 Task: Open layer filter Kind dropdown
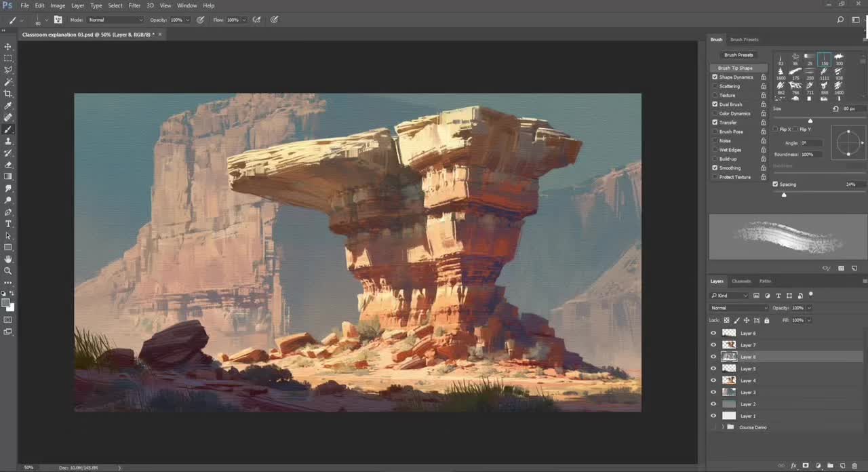pyautogui.click(x=729, y=296)
